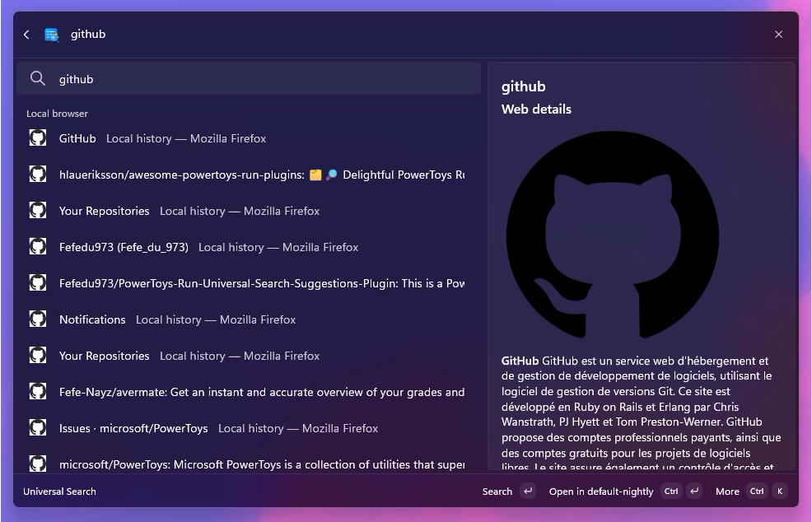This screenshot has width=812, height=522.
Task: Open Fefedu973/PowerToys-Run-Universal-Search-Suggestions-Plugin result
Action: [x=249, y=283]
